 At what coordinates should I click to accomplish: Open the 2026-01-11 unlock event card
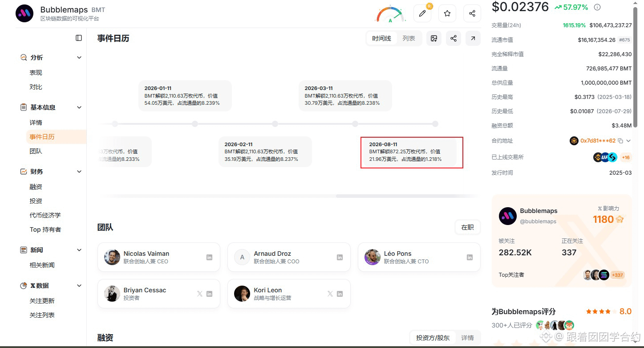coord(185,96)
